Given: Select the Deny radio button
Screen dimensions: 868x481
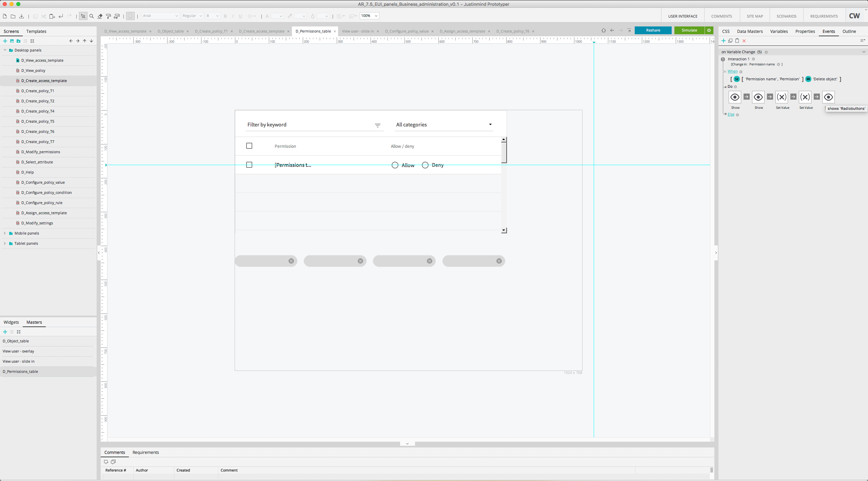Looking at the screenshot, I should point(425,165).
